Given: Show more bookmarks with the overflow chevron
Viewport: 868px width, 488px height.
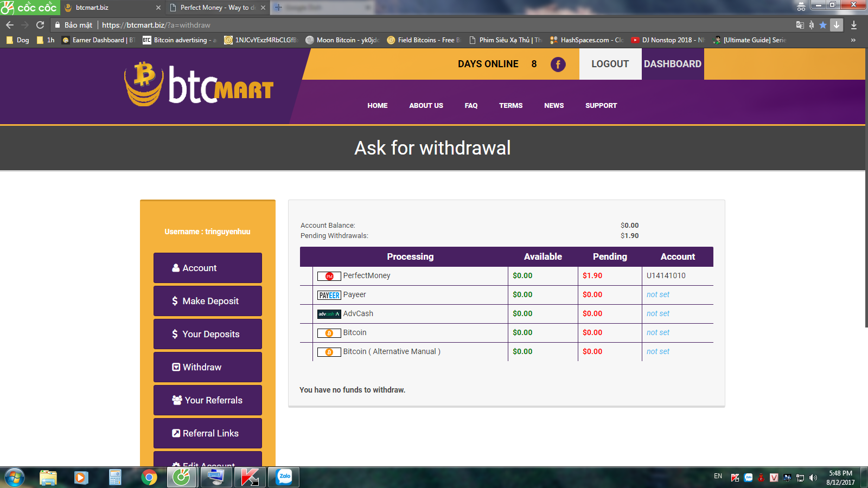Looking at the screenshot, I should 853,40.
